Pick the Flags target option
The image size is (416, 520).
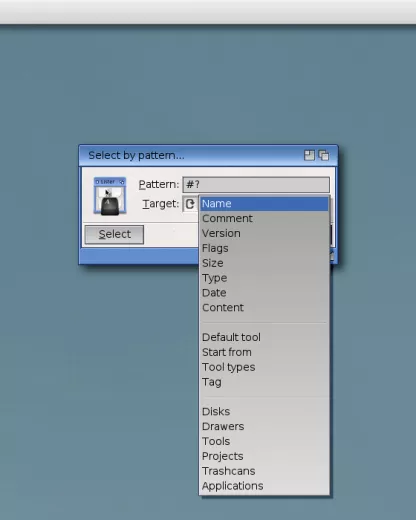[264, 248]
